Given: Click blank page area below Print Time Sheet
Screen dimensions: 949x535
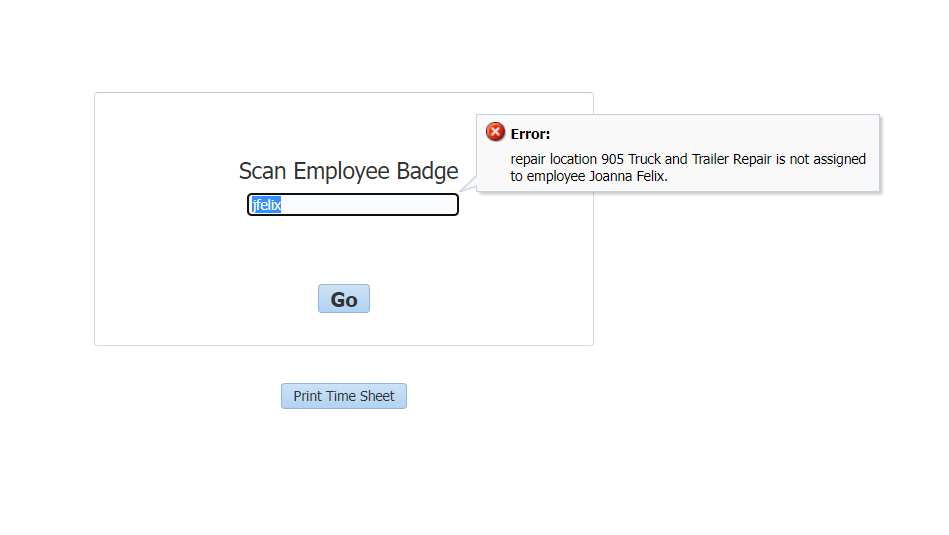Looking at the screenshot, I should coord(344,466).
